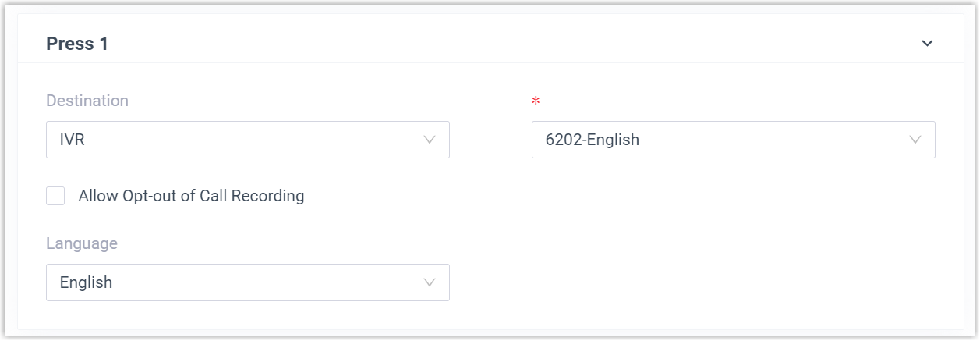The height and width of the screenshot is (341, 980).
Task: Click the Language field label
Action: point(82,243)
